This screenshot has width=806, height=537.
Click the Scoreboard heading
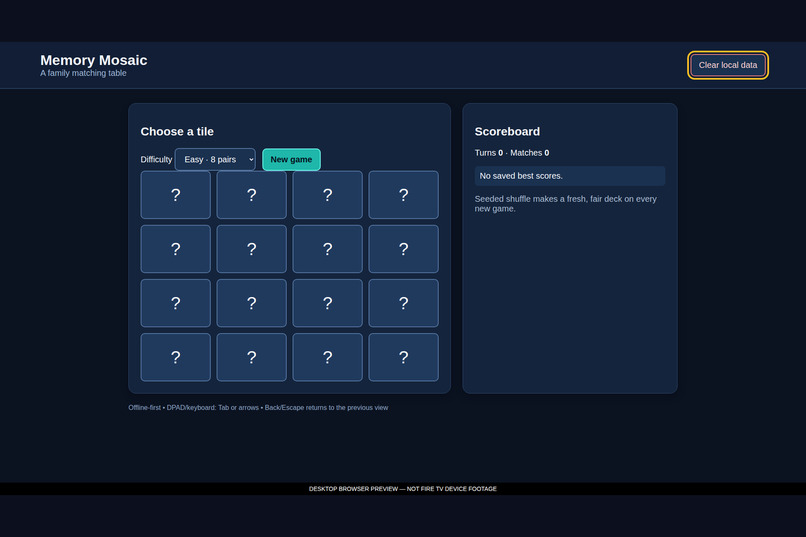click(507, 132)
